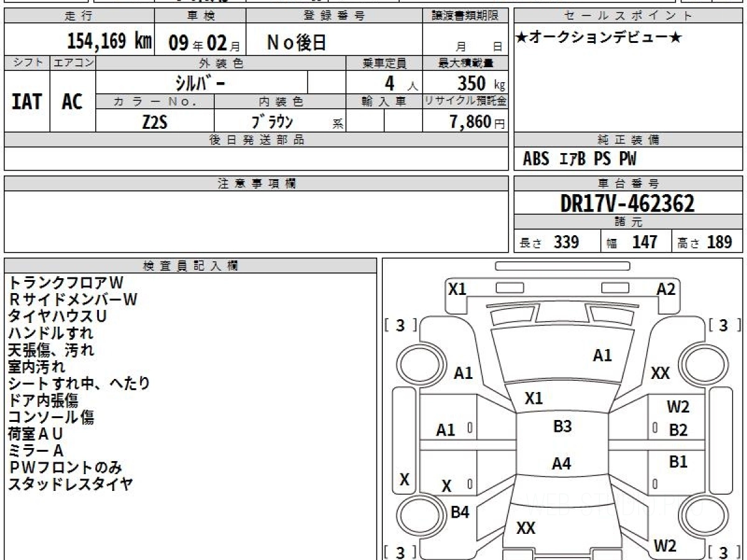
Task: Click the 検査員記入欄 header
Action: coord(190,266)
